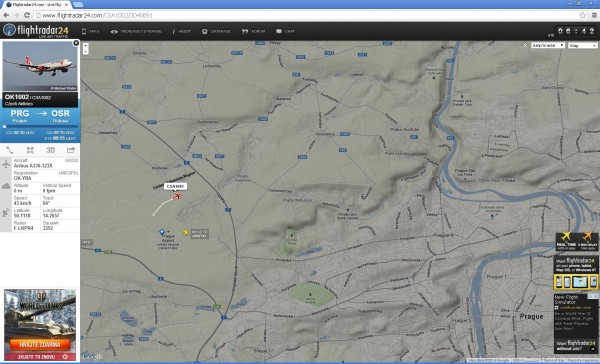Click the Airbus A330-323X aircraft type
Image resolution: width=600 pixels, height=364 pixels.
coord(33,166)
